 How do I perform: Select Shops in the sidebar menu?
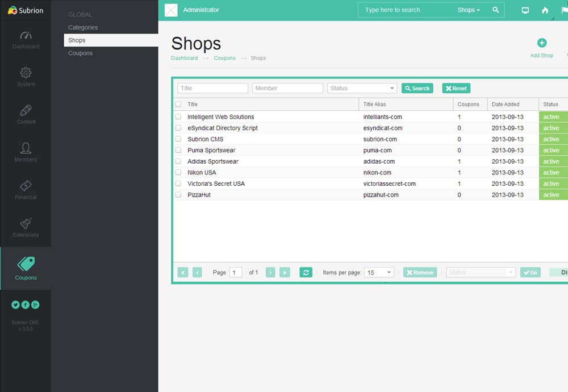(x=111, y=40)
